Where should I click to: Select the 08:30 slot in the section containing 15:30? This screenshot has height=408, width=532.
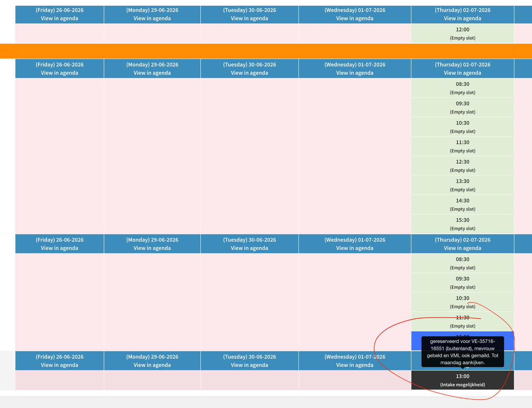(x=462, y=88)
